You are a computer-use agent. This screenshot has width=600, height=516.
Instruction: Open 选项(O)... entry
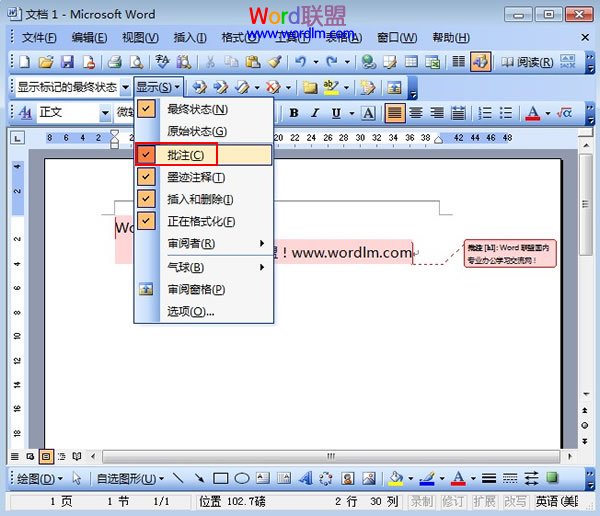coord(204,312)
